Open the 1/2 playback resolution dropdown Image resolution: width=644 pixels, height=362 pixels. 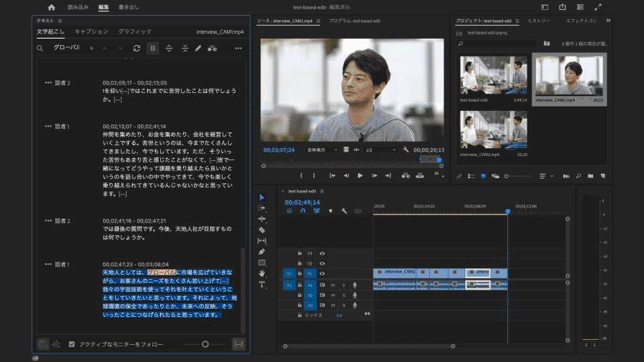point(381,150)
